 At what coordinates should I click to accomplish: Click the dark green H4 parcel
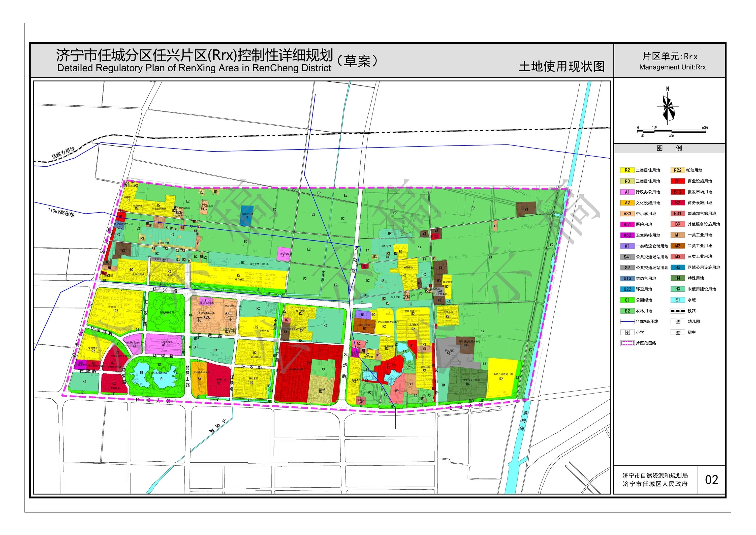click(467, 384)
